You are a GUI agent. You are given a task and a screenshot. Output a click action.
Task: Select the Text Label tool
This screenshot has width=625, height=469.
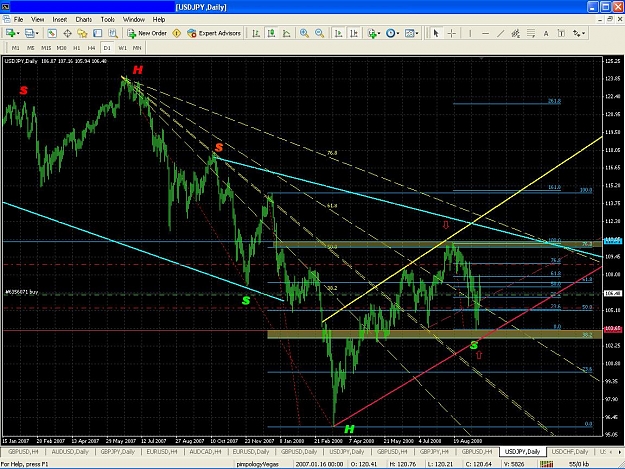pyautogui.click(x=561, y=33)
